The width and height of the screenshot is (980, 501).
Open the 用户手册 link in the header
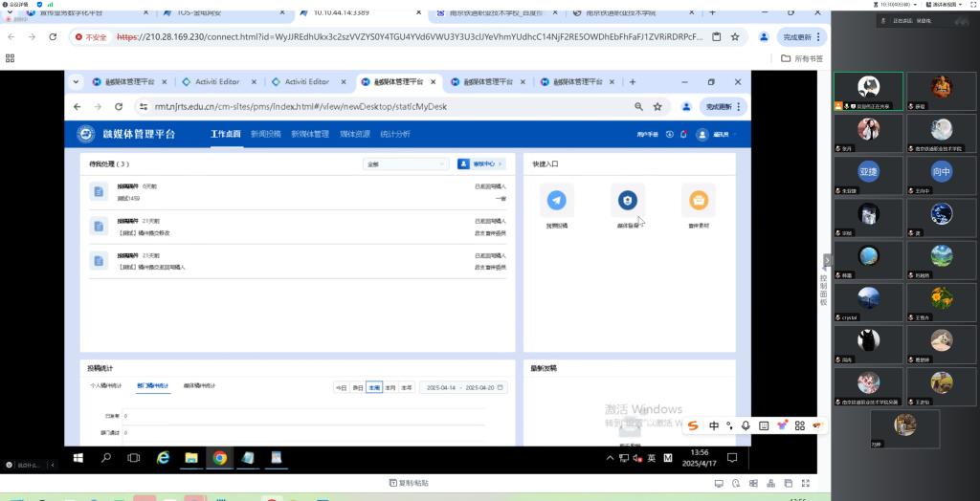648,134
